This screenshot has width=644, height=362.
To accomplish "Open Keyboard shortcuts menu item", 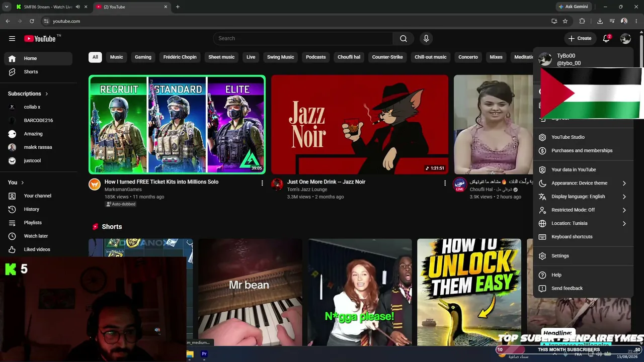I will click(x=583, y=237).
